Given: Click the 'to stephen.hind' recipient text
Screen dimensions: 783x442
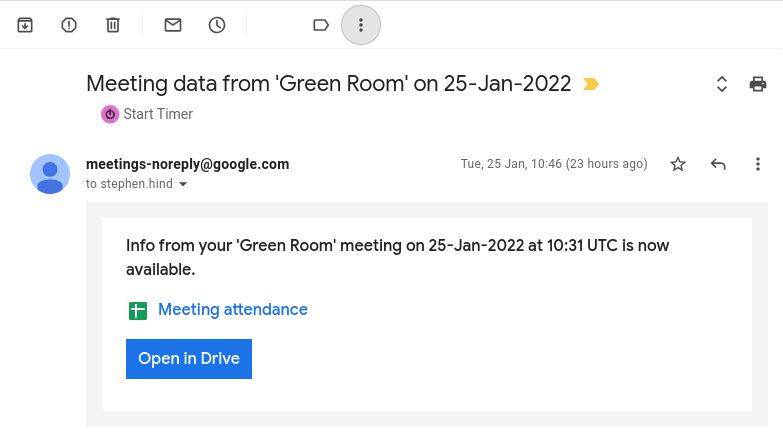Looking at the screenshot, I should point(129,184).
